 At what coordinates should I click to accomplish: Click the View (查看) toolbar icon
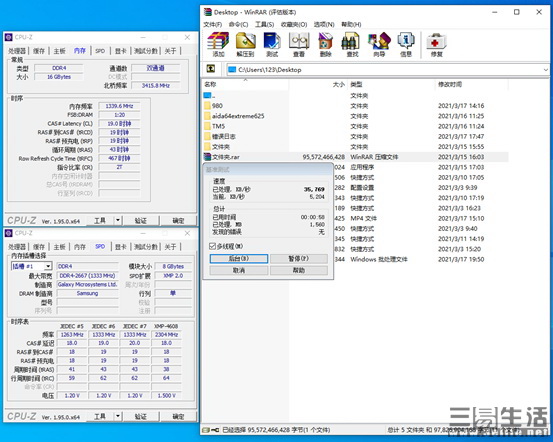pos(299,44)
